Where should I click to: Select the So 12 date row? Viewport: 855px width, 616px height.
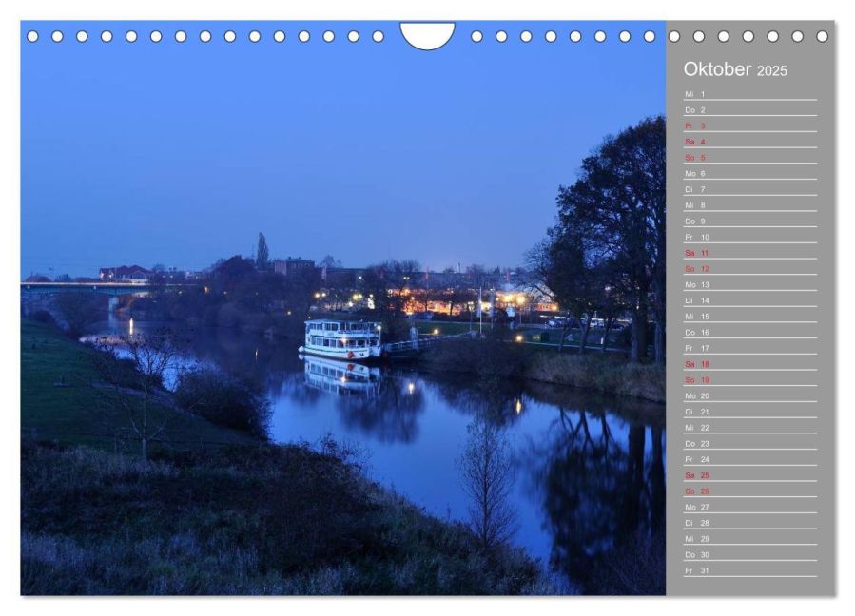(x=748, y=269)
